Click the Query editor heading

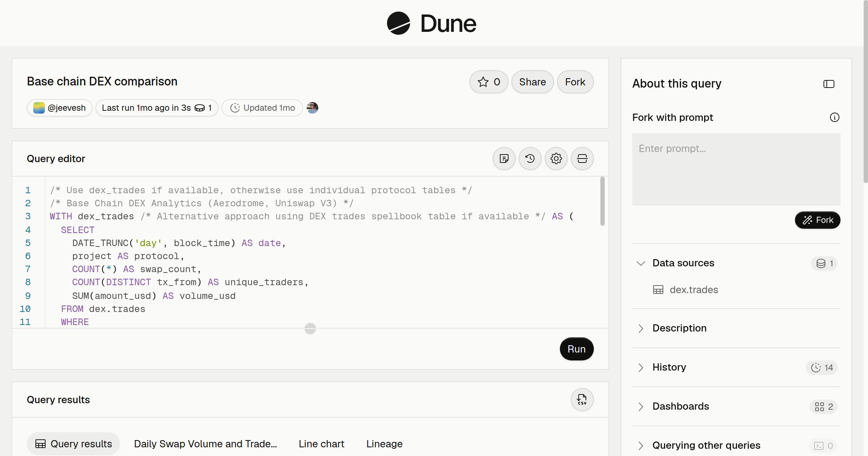56,159
